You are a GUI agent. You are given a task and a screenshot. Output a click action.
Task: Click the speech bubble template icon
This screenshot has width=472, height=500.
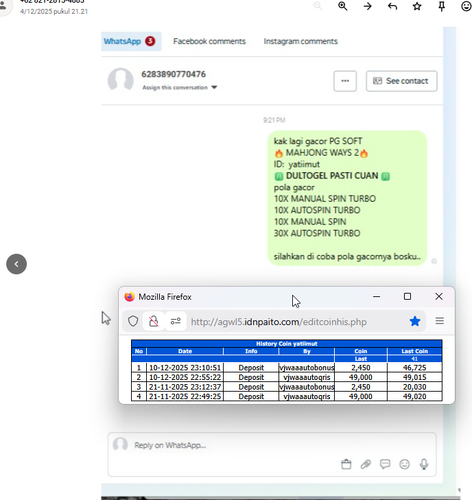coord(385,464)
